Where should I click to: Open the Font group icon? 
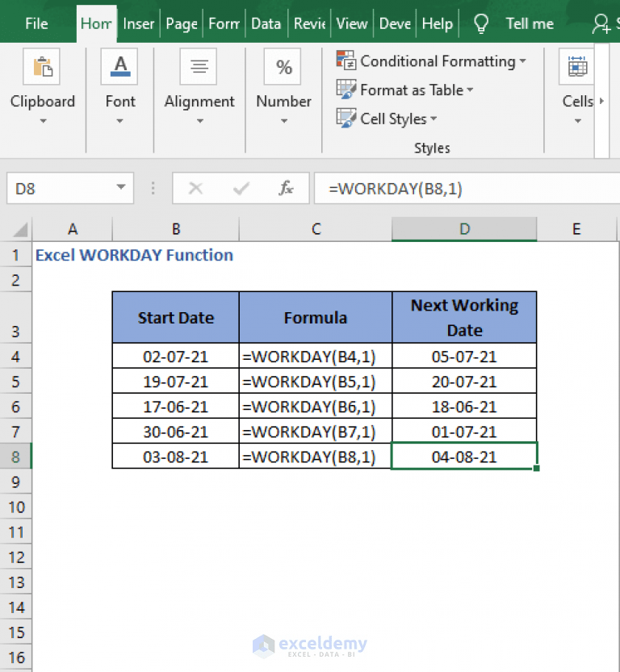click(x=119, y=66)
